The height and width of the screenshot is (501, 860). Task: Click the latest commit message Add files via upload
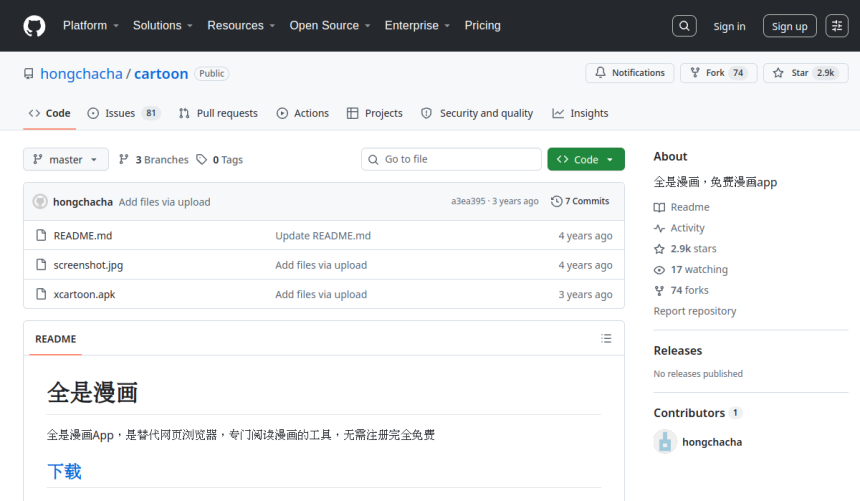tap(165, 202)
